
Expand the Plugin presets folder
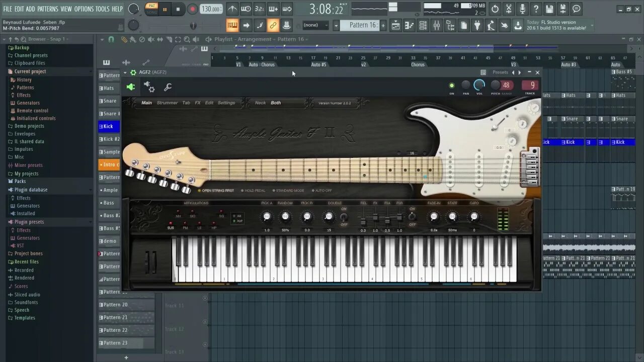click(29, 222)
